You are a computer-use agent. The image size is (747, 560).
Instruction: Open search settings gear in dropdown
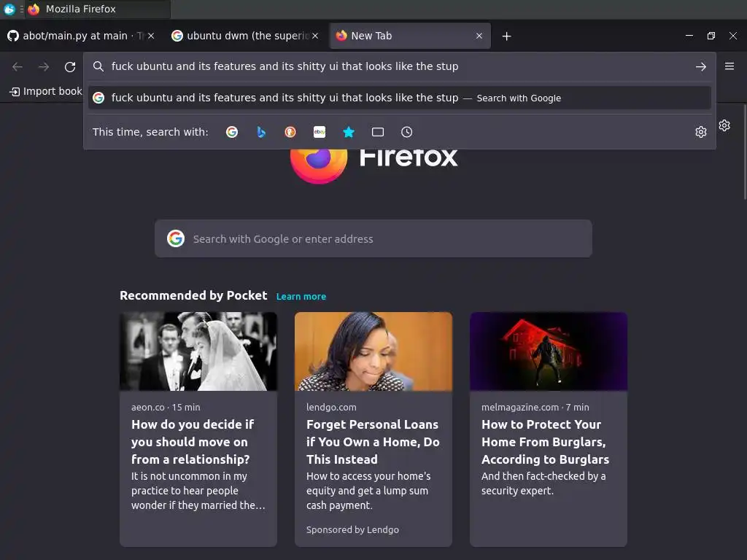coord(701,132)
